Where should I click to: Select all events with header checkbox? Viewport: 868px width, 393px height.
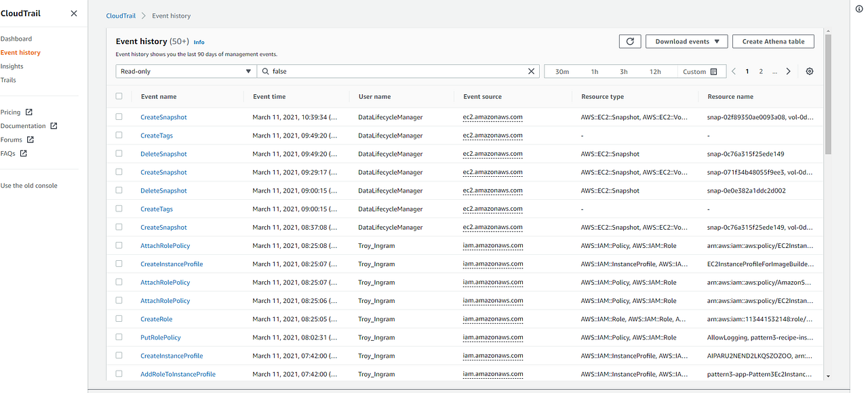click(119, 96)
